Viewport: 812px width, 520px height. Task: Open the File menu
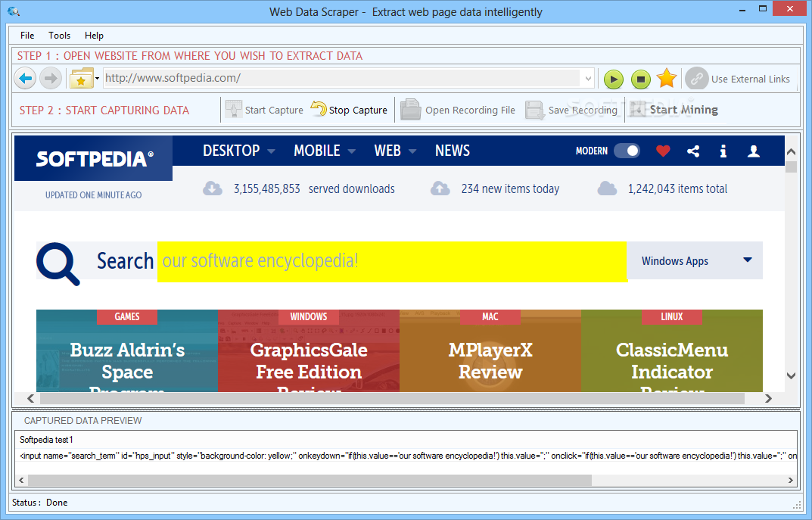(27, 36)
